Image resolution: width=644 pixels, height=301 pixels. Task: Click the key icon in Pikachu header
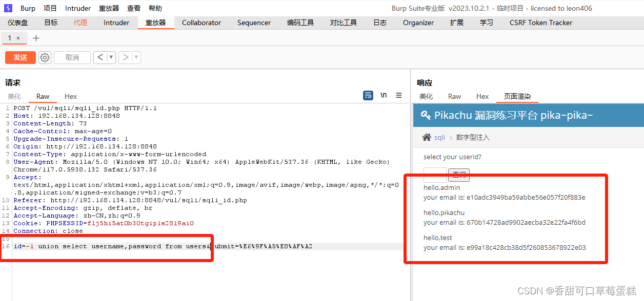tap(426, 115)
